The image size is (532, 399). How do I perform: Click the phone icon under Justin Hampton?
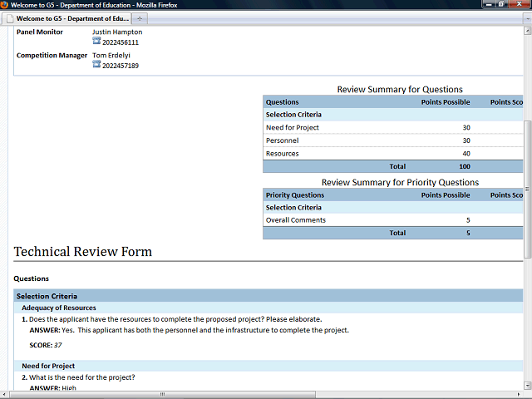(96, 42)
